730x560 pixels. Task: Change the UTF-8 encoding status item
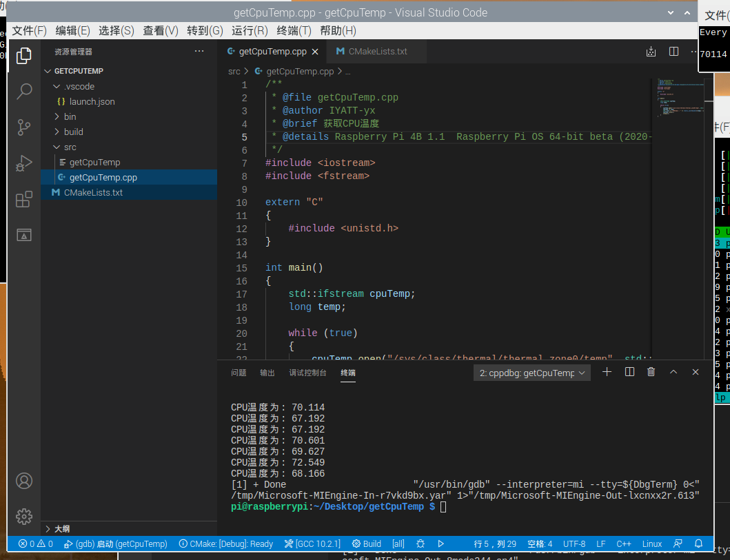coord(574,543)
